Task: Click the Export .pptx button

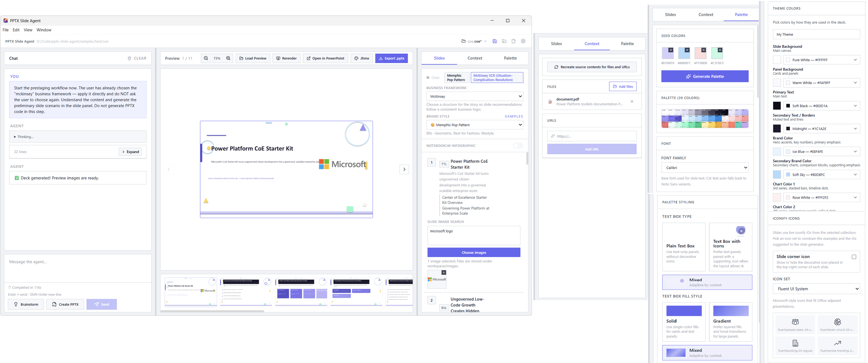Action: pyautogui.click(x=391, y=58)
